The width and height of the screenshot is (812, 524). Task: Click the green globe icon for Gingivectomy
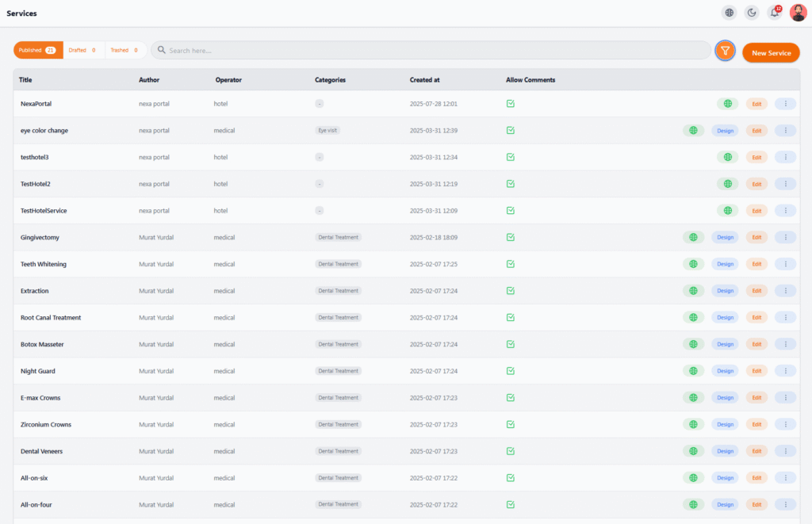tap(693, 237)
